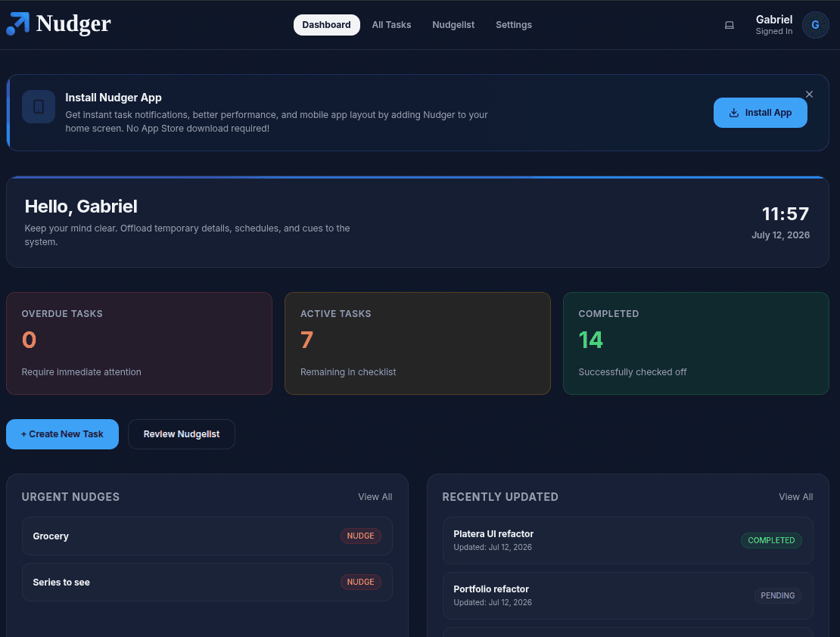Open the Grocery nudge item
Viewport: 840px width, 637px height.
point(207,536)
